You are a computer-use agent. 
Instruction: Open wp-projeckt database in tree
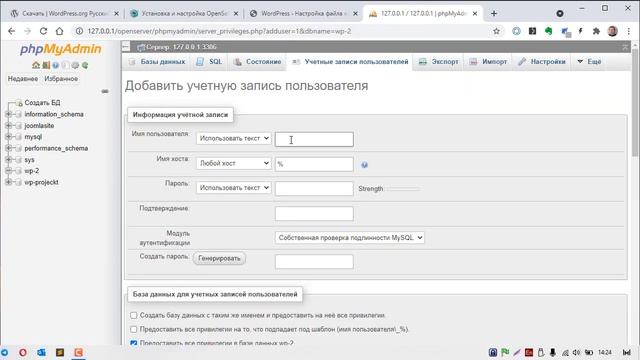pos(41,182)
